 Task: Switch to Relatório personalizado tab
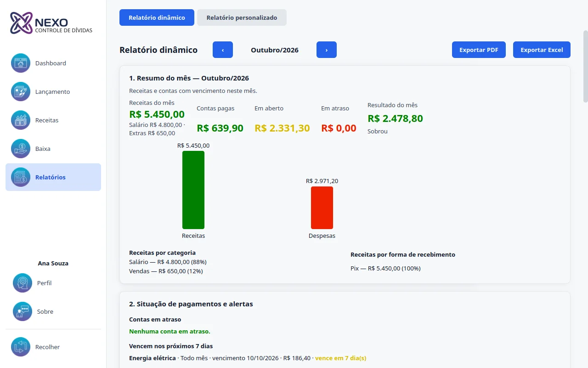click(242, 17)
